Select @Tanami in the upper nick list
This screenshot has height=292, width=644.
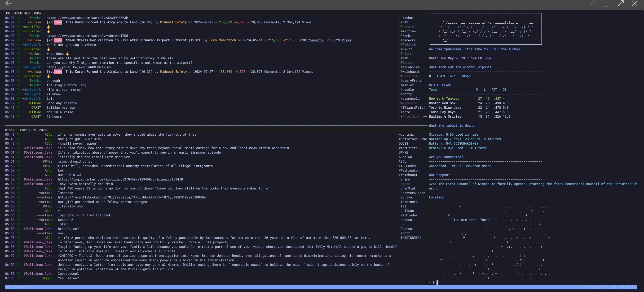(x=407, y=63)
